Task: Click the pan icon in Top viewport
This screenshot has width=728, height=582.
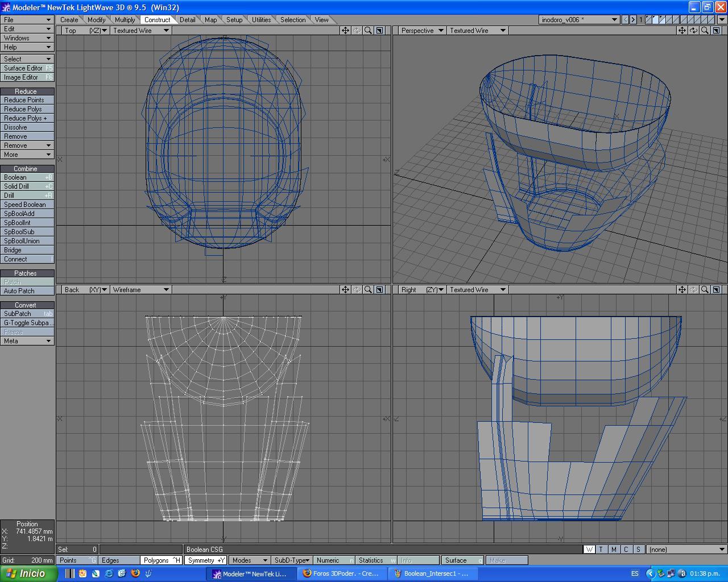Action: tap(345, 31)
